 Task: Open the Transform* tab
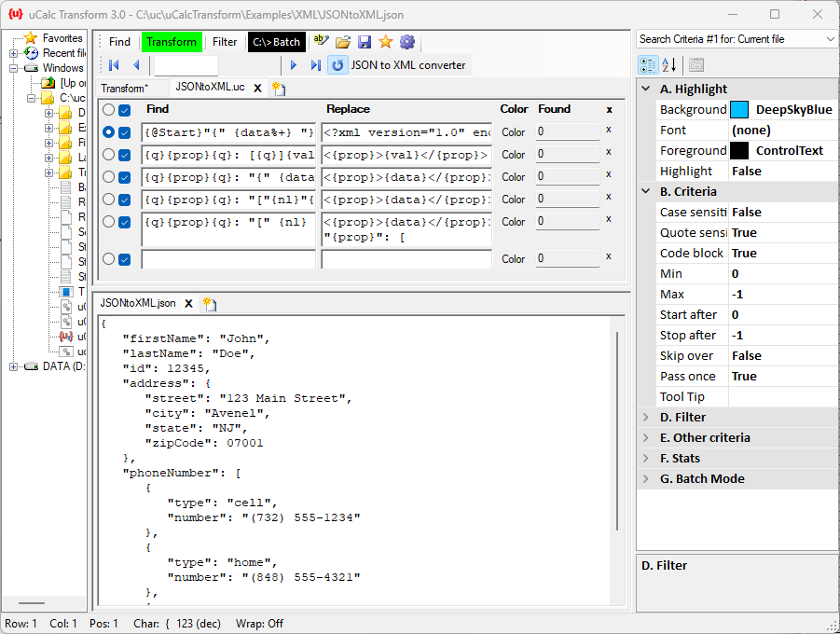pos(124,89)
